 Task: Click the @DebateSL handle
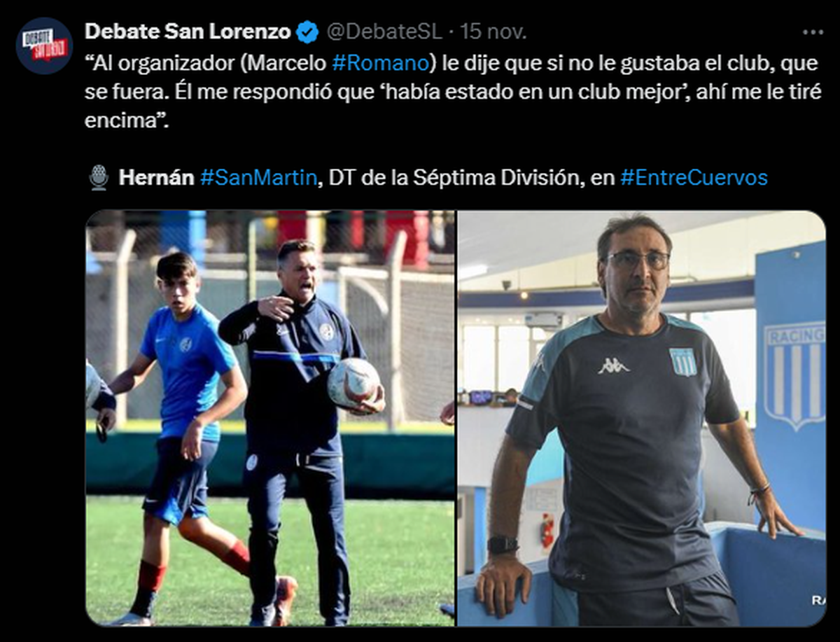[x=384, y=32]
